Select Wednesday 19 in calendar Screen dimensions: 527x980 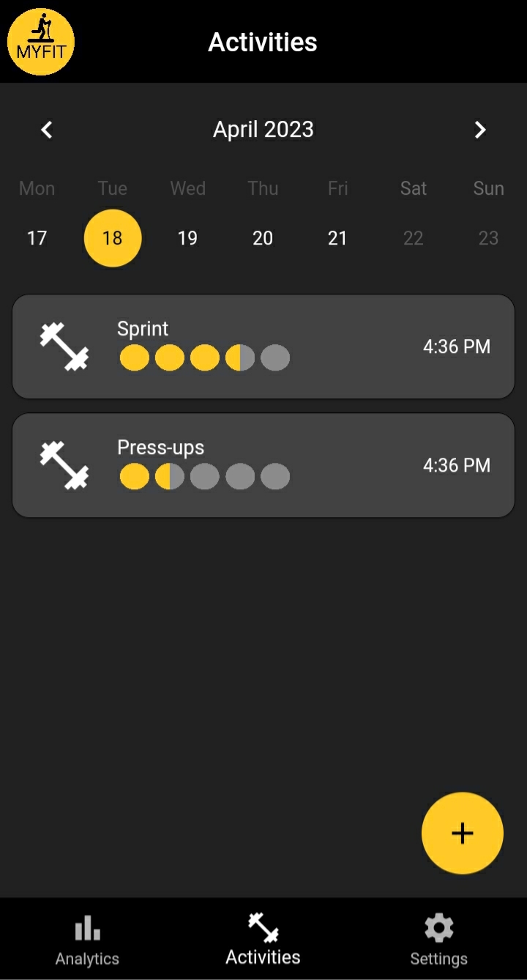coord(187,238)
